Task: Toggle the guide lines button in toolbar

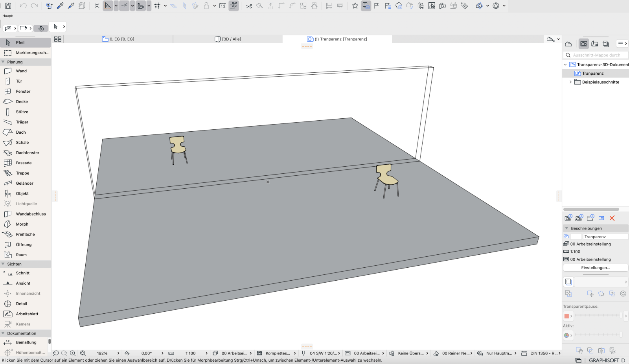Action: 124,6
